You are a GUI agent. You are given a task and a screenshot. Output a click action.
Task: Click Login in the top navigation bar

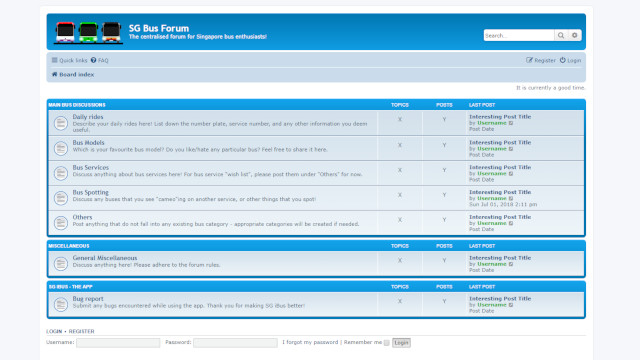(x=570, y=60)
